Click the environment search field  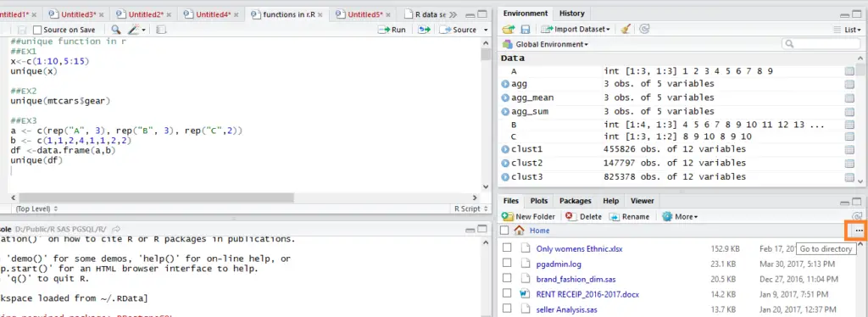coord(819,44)
